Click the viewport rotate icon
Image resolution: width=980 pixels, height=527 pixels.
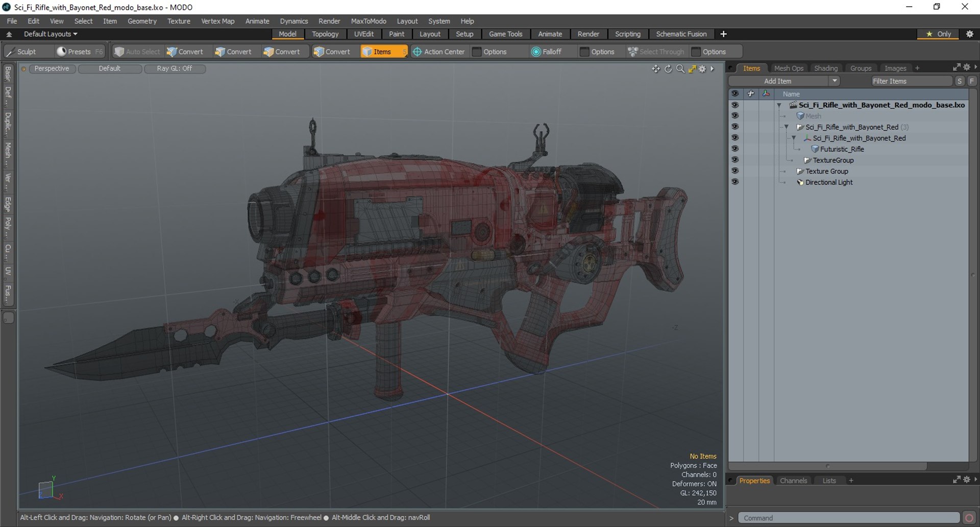[x=668, y=69]
